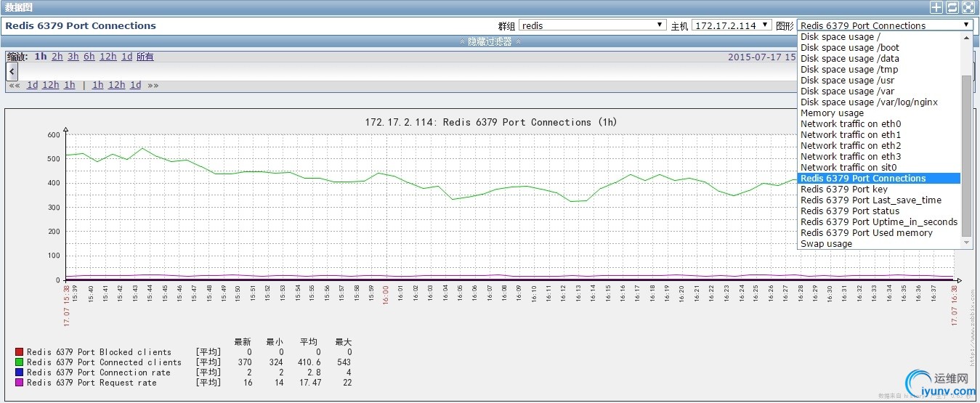Open the 群组 redis dropdown
980x403 pixels.
coord(592,25)
